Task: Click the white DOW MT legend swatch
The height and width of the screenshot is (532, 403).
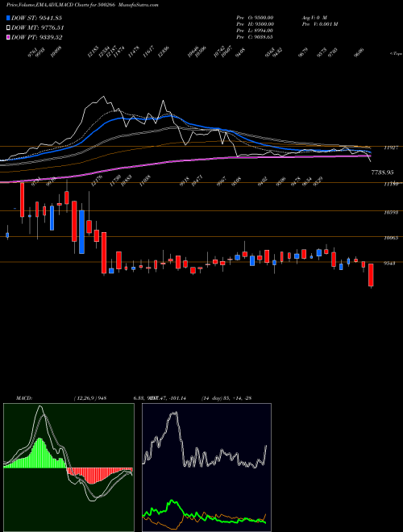Action: (x=9, y=27)
